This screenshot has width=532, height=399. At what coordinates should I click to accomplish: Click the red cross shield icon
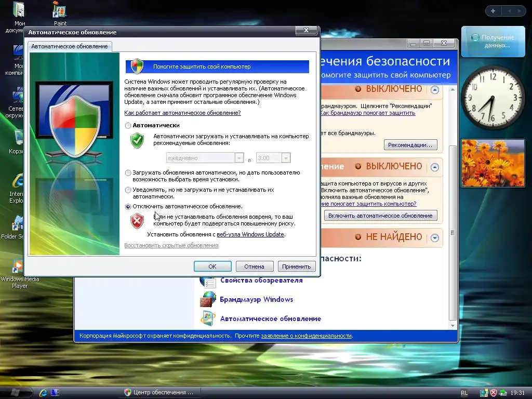click(x=137, y=221)
